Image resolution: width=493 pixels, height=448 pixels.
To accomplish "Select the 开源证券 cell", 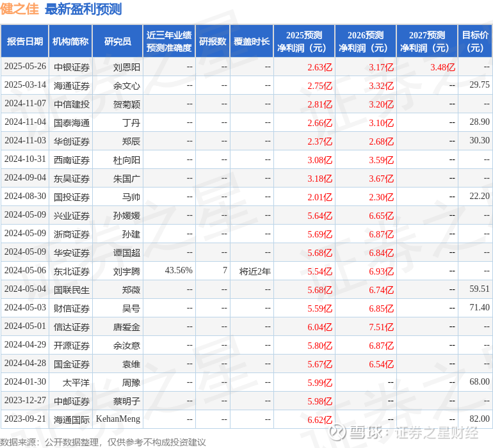I will pyautogui.click(x=72, y=346).
